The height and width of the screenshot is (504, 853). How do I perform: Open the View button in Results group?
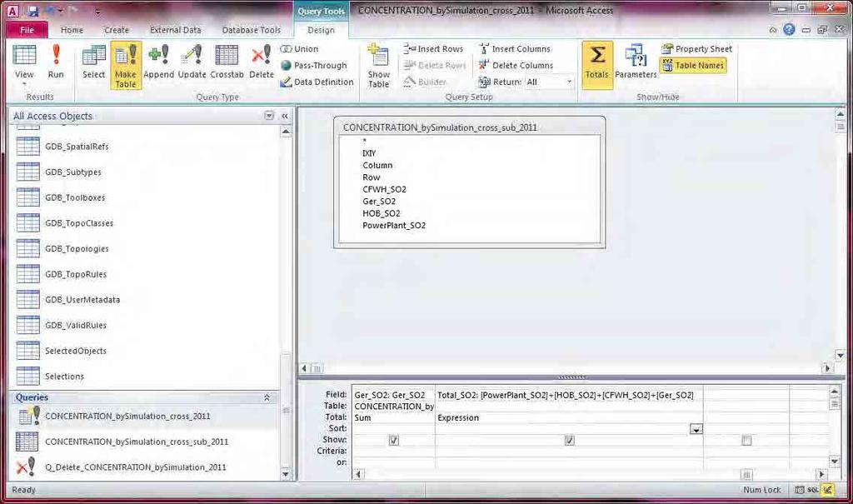(24, 62)
